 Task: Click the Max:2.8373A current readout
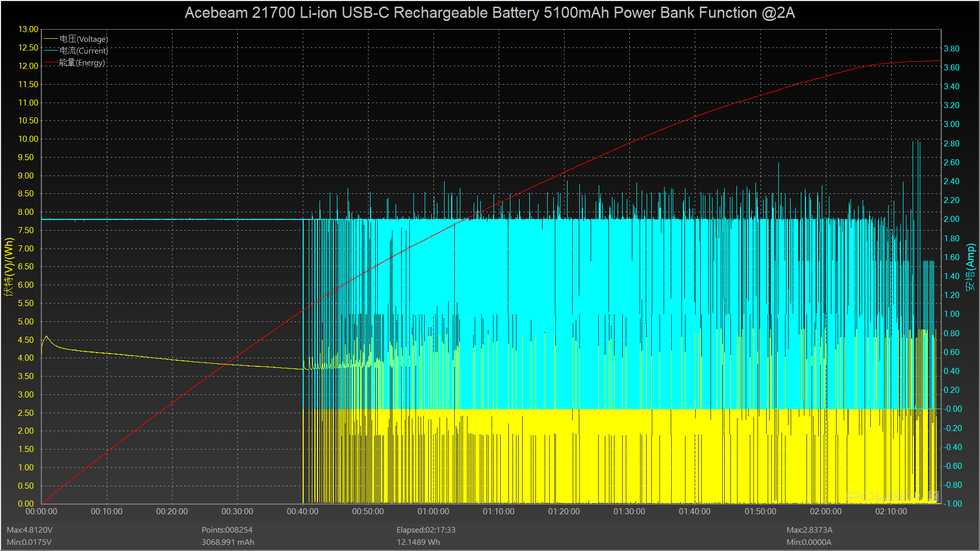point(809,530)
